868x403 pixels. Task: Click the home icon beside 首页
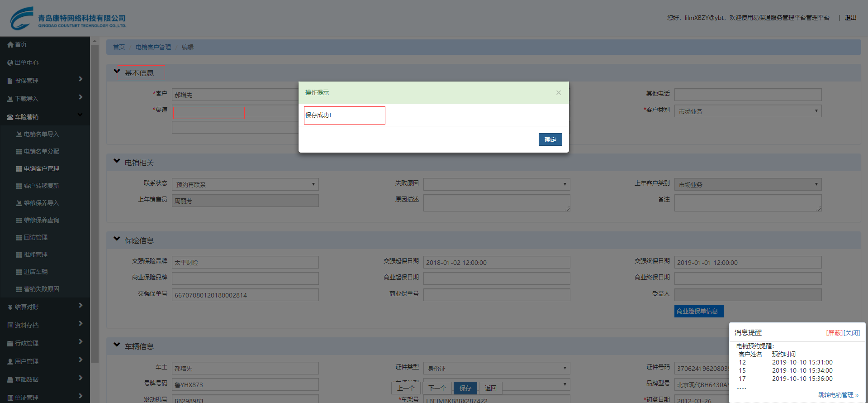click(x=10, y=44)
